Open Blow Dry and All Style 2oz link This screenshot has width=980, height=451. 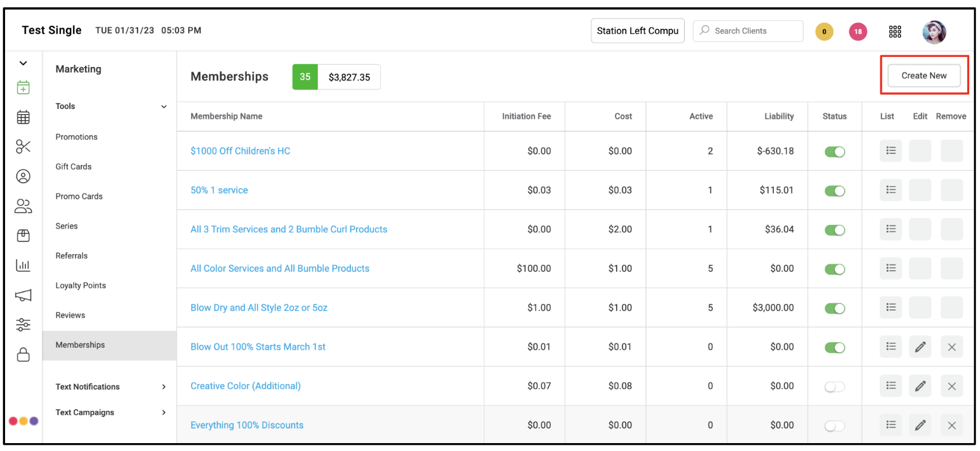coord(259,308)
